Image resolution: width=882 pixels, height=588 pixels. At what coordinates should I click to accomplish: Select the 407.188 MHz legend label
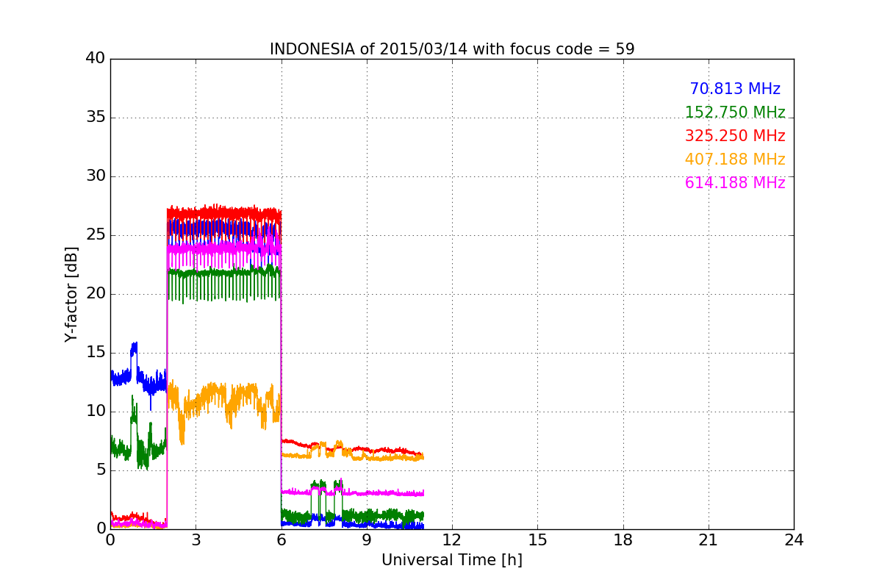click(x=735, y=159)
